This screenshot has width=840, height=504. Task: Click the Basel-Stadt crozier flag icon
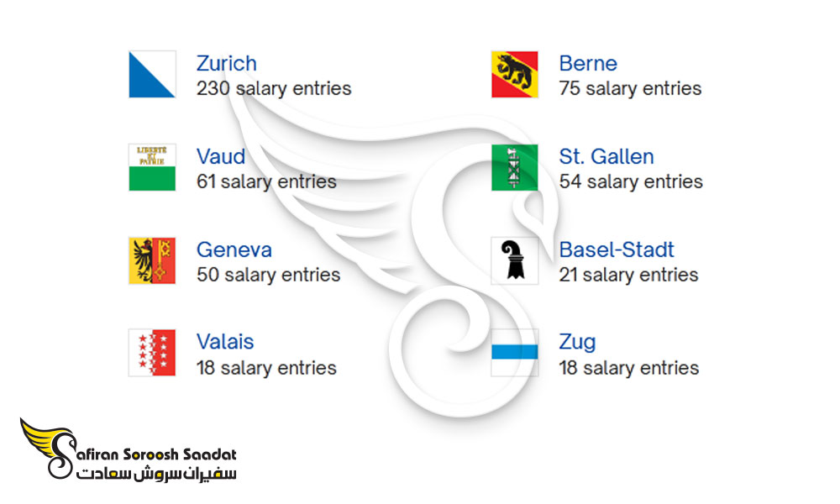[x=515, y=260]
